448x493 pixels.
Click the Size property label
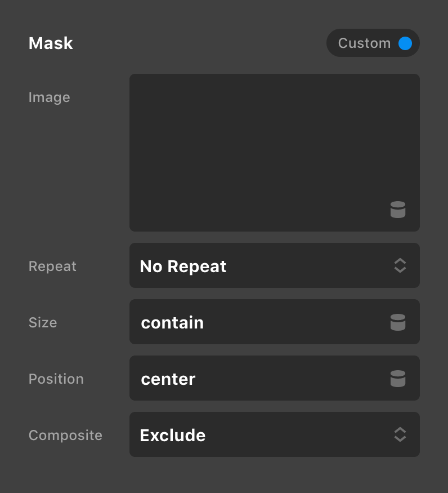[x=43, y=323]
